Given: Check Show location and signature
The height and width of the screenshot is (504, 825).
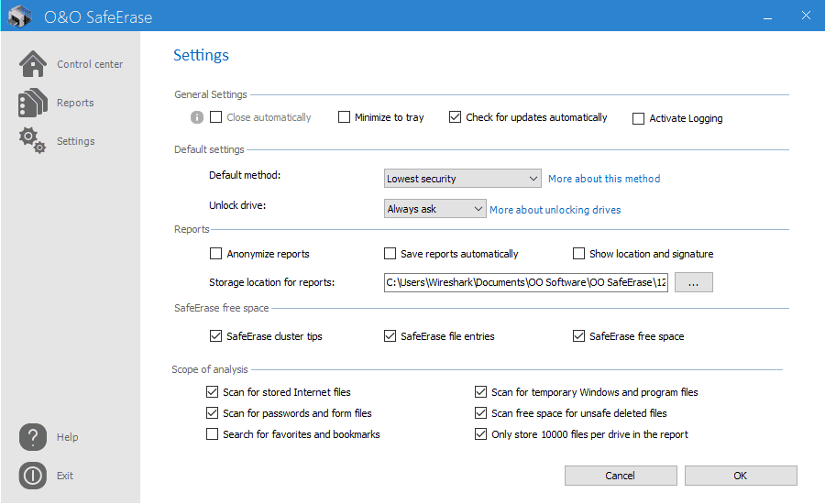Looking at the screenshot, I should tap(578, 254).
